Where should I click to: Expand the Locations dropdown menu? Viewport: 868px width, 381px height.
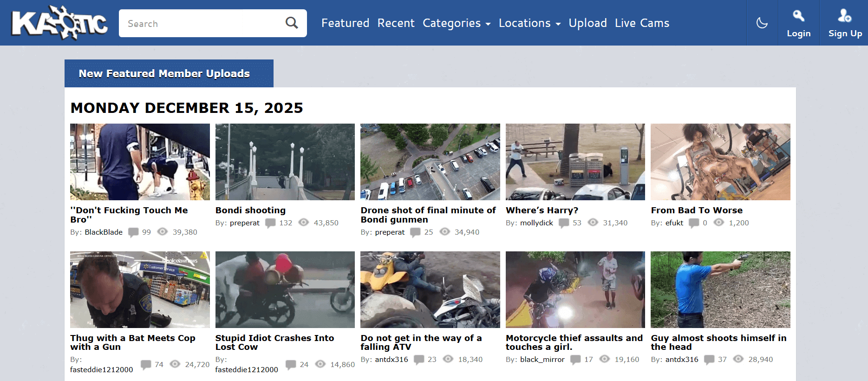pyautogui.click(x=529, y=23)
